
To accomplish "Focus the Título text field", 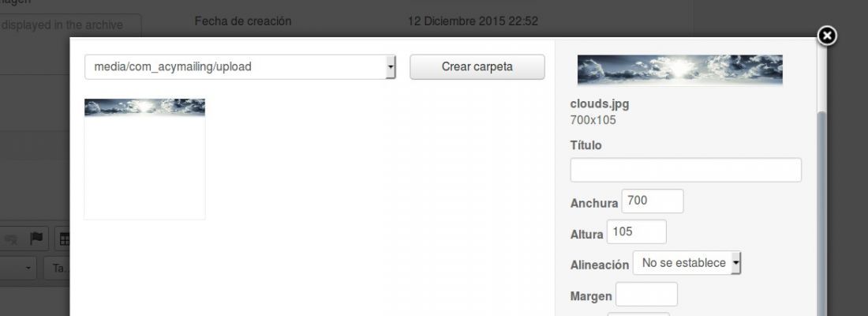I will pyautogui.click(x=686, y=170).
